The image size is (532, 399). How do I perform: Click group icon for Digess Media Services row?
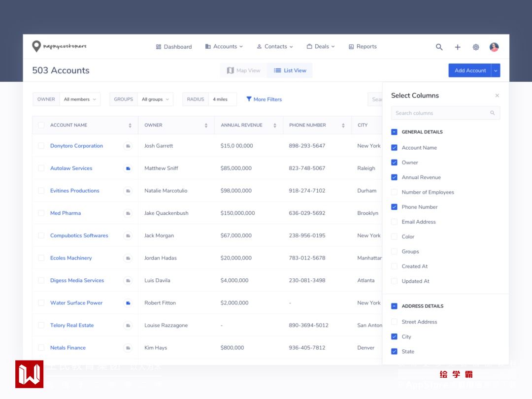128,280
